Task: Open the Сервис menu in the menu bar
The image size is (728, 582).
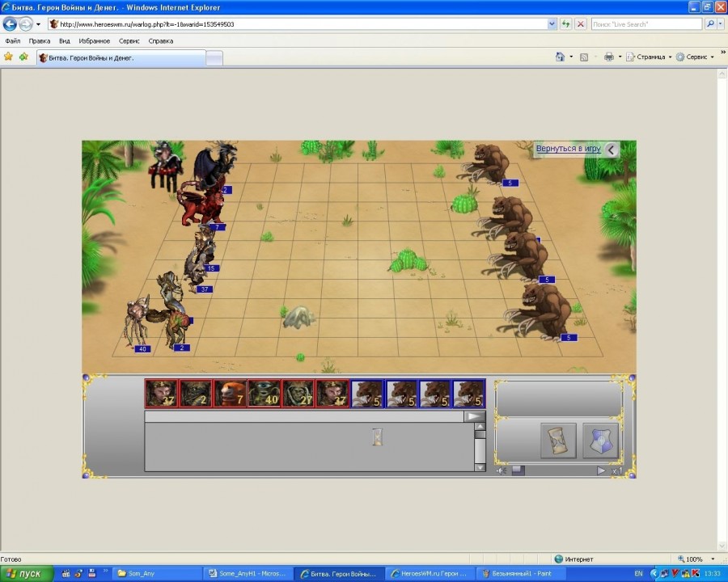Action: pos(129,41)
